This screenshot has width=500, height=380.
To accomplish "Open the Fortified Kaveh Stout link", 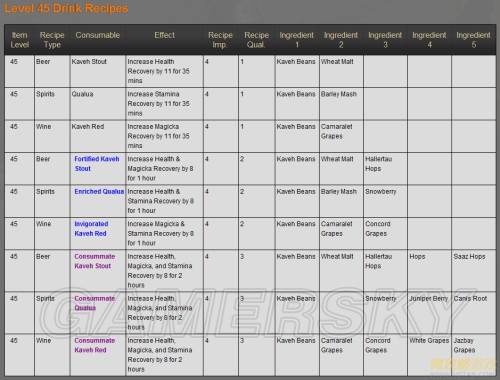I will (97, 164).
